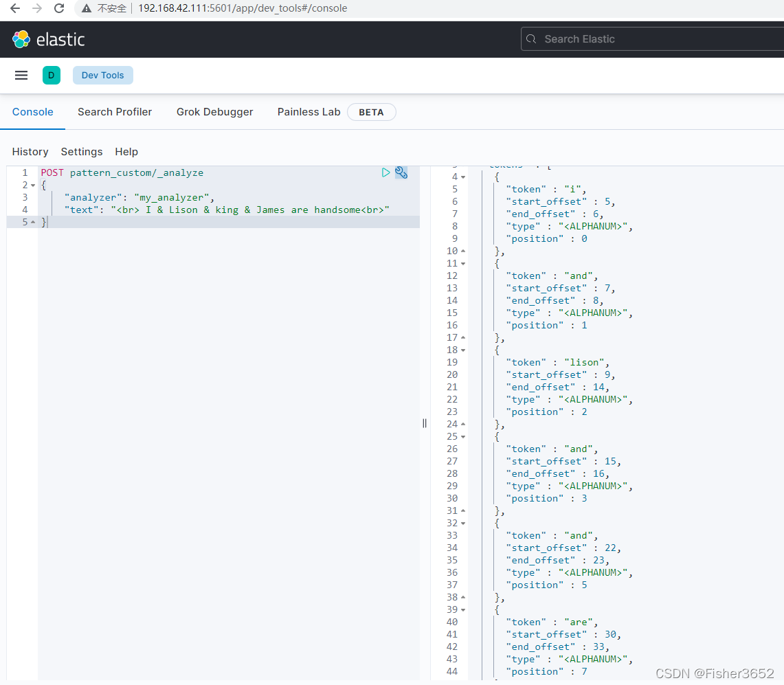Viewport: 784px width, 685px height.
Task: Click the not-secure warning icon in address bar
Action: tap(87, 8)
